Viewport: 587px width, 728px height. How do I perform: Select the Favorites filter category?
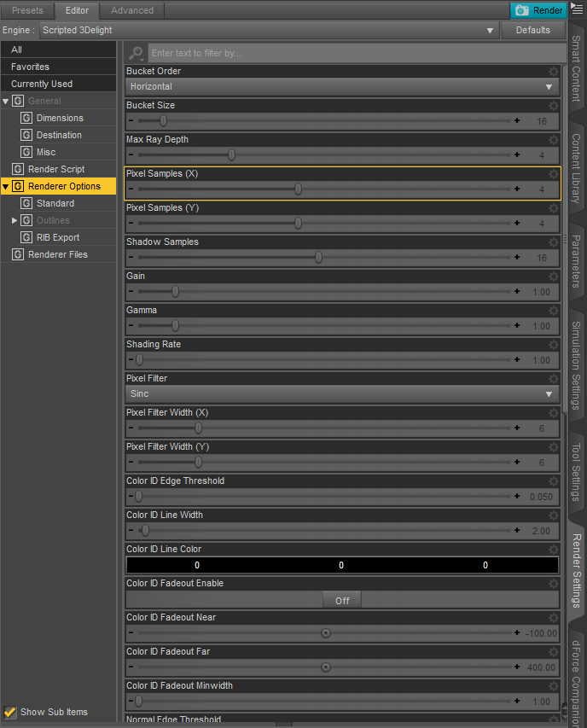[x=59, y=67]
